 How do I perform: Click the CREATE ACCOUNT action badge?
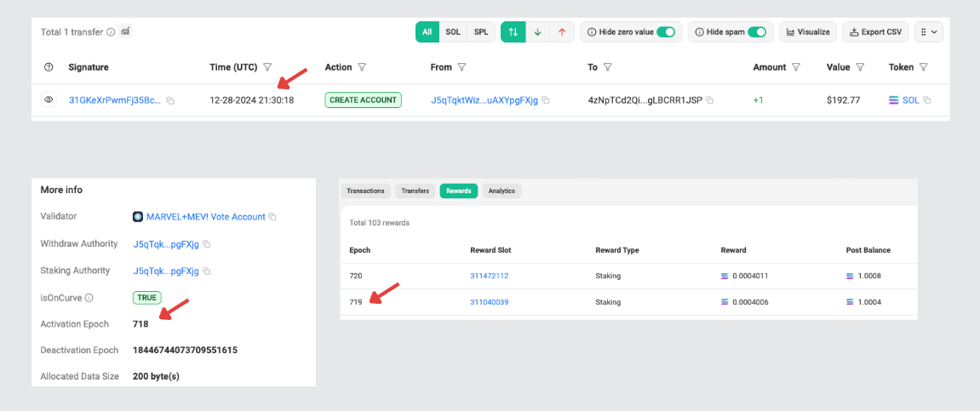(363, 100)
